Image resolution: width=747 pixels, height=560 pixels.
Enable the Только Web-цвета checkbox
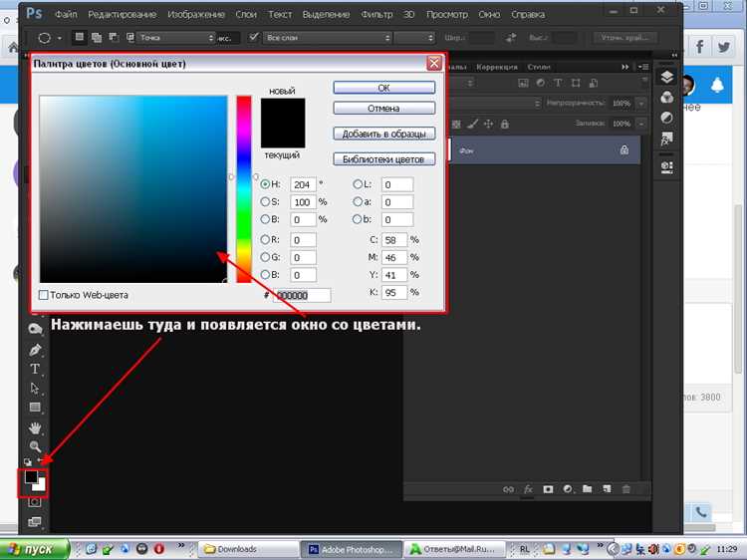[44, 295]
